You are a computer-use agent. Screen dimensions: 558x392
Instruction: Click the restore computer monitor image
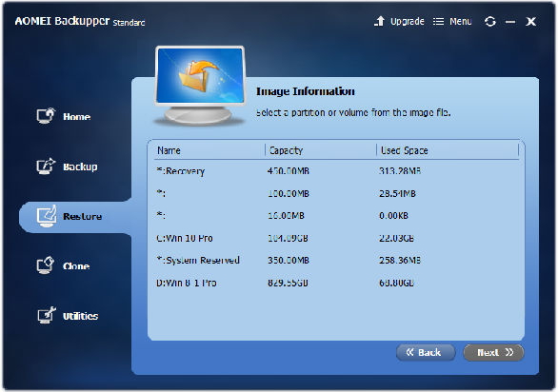pyautogui.click(x=200, y=86)
